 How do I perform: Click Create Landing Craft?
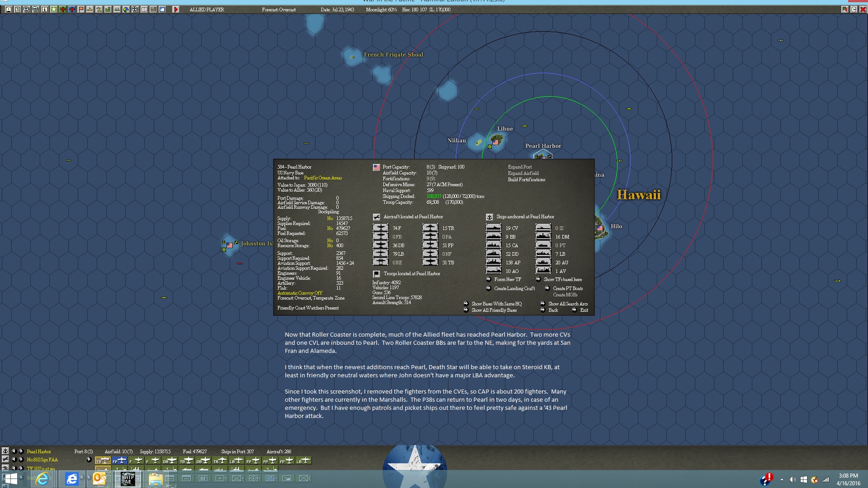(x=514, y=288)
